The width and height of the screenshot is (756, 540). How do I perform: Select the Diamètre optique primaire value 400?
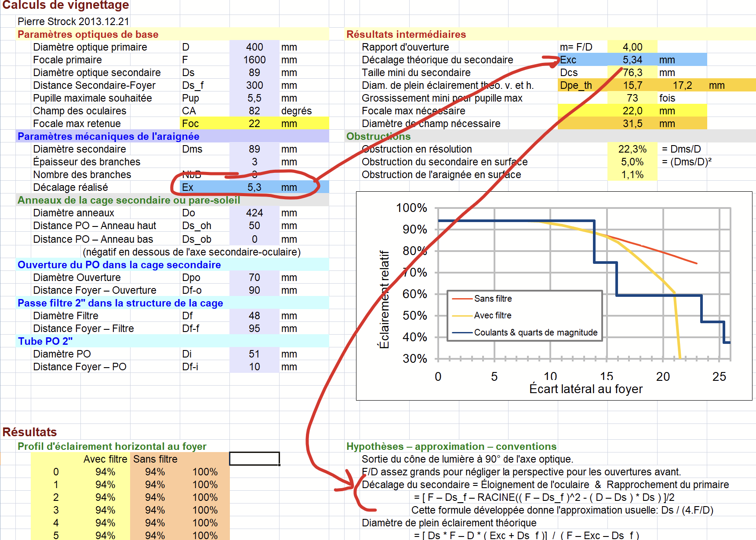254,47
